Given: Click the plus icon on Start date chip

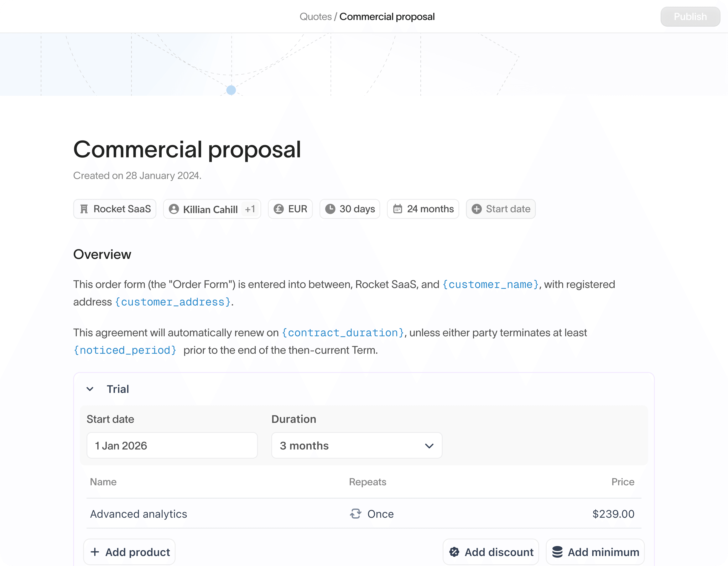Looking at the screenshot, I should [476, 209].
